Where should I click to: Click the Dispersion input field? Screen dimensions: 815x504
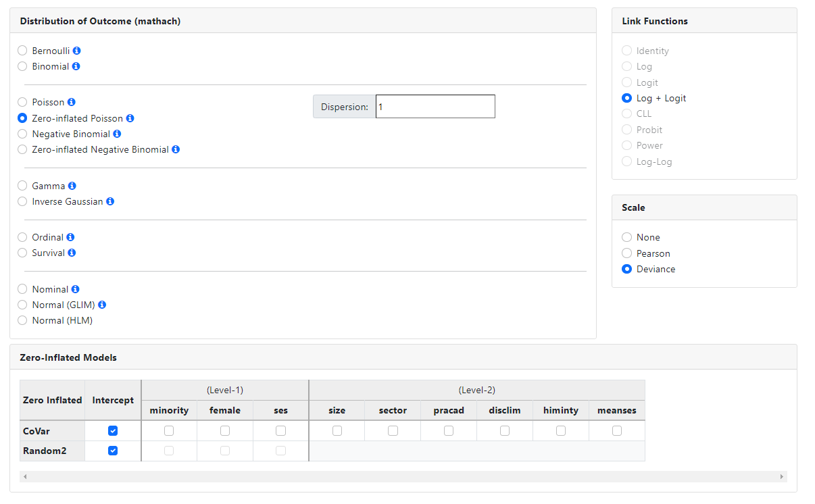click(435, 107)
